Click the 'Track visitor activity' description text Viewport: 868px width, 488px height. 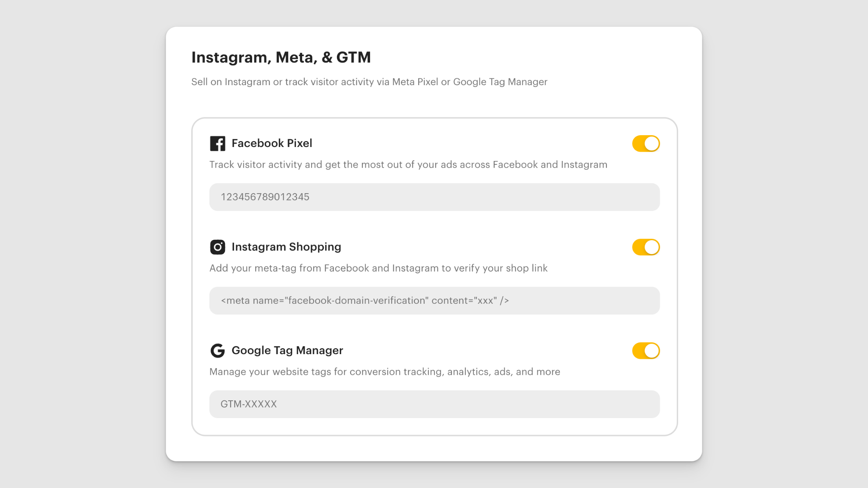[408, 165]
